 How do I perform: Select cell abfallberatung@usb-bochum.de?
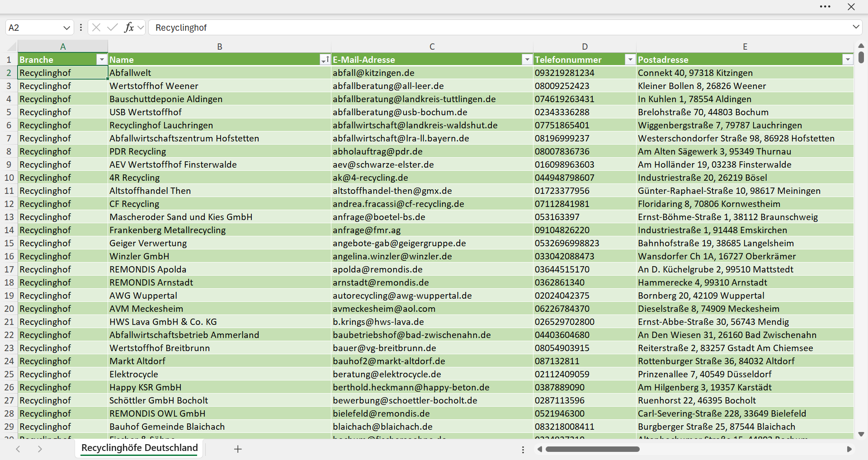click(432, 112)
